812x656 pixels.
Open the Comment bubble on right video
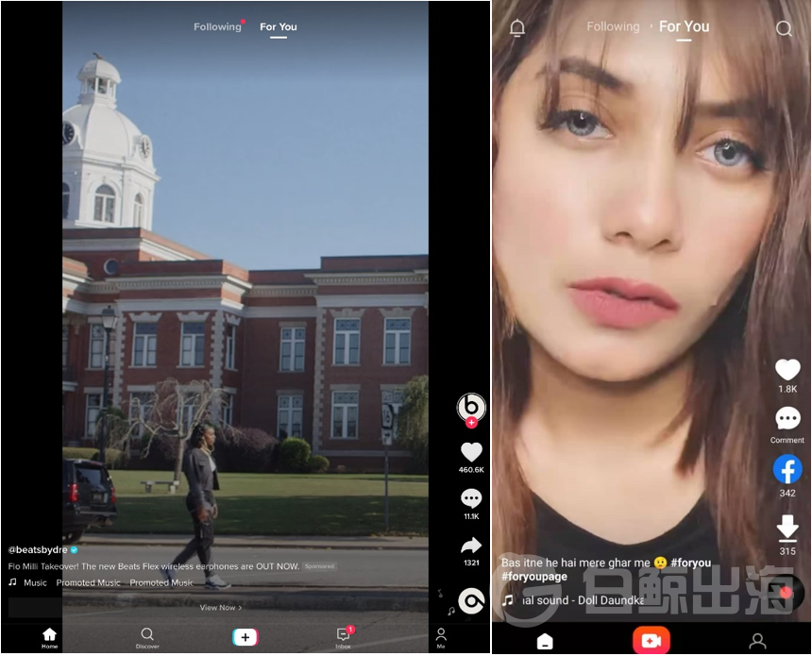click(787, 418)
